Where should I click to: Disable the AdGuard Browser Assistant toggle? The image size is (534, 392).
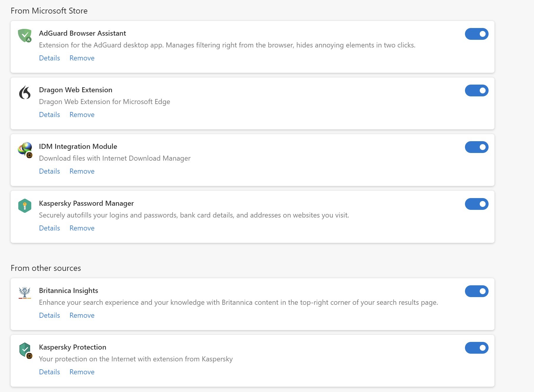476,34
